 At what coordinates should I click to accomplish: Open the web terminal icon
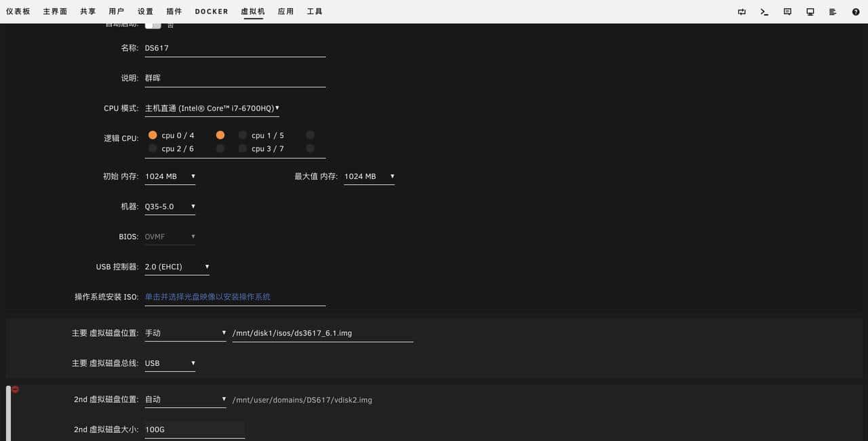tap(764, 11)
